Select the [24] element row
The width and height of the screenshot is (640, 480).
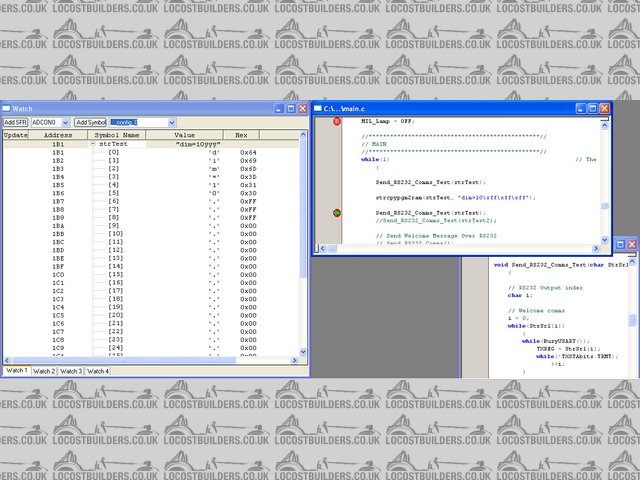click(151, 348)
